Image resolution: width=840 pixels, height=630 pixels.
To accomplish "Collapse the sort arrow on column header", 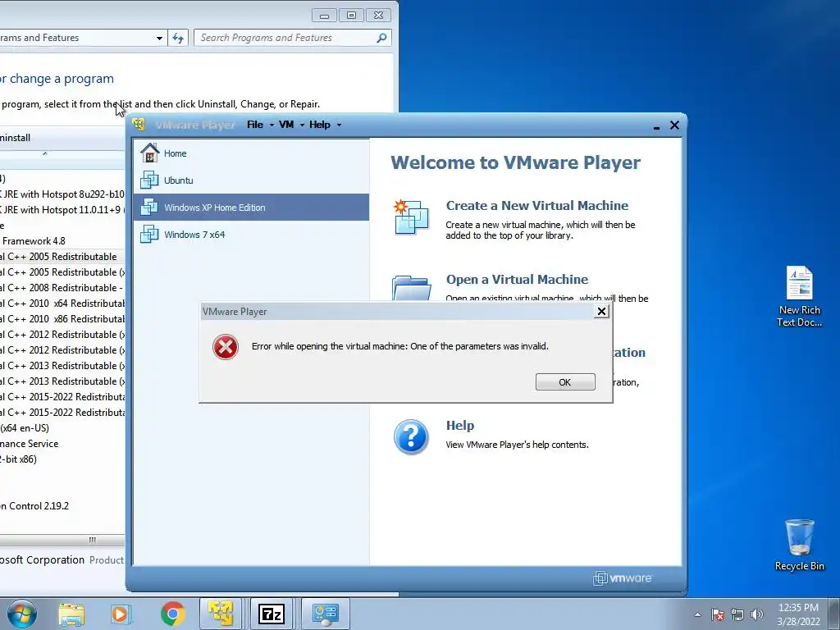I will pos(45,153).
